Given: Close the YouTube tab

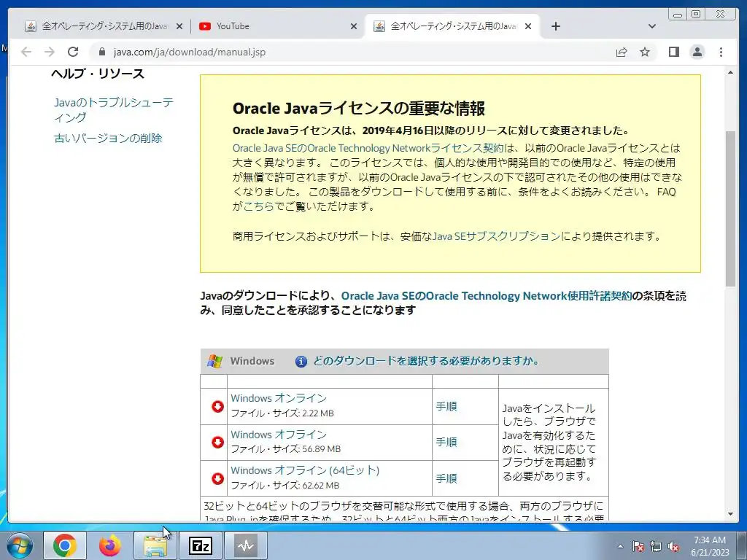Looking at the screenshot, I should point(354,26).
